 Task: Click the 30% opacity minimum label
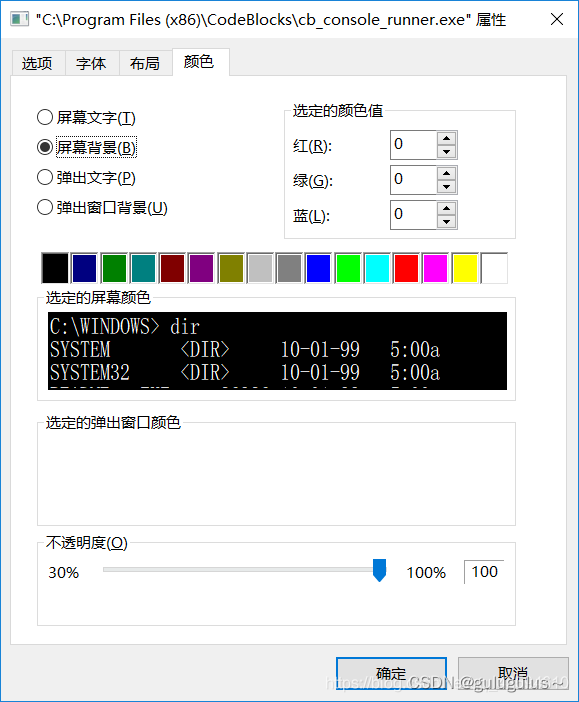click(x=64, y=573)
